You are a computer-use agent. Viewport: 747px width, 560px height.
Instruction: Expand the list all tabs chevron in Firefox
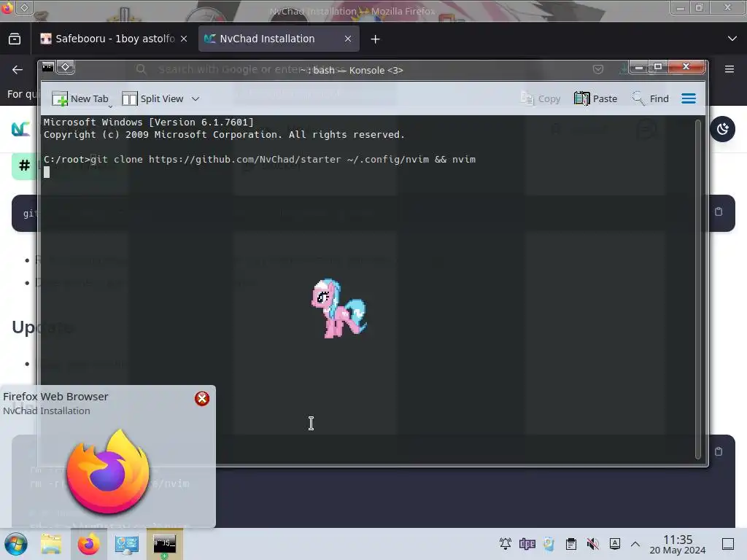732,39
